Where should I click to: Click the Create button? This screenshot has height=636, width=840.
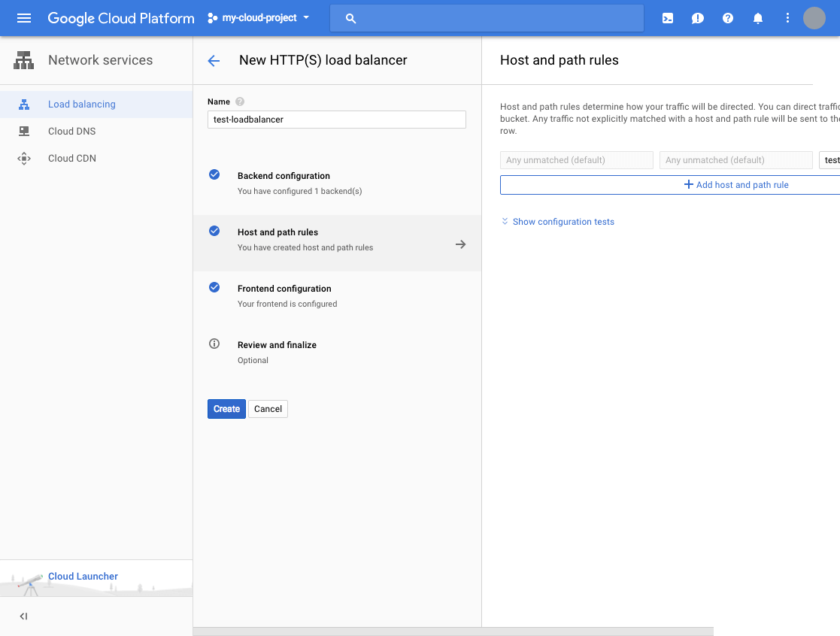pyautogui.click(x=226, y=409)
